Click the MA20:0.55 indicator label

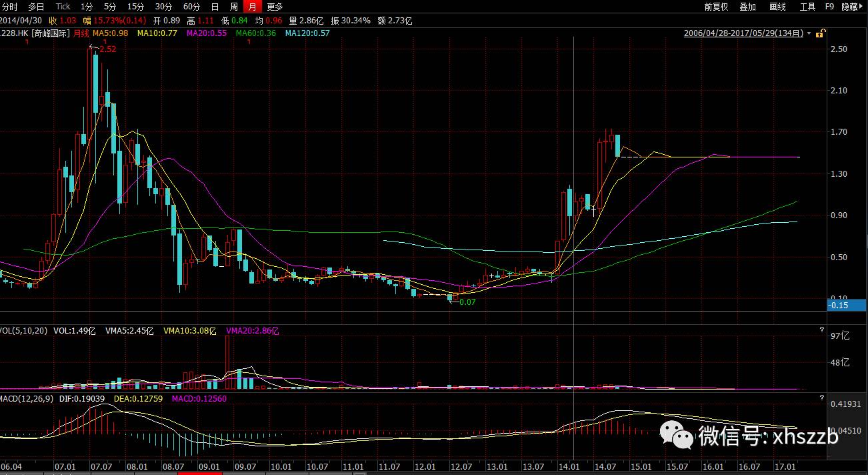(x=207, y=33)
